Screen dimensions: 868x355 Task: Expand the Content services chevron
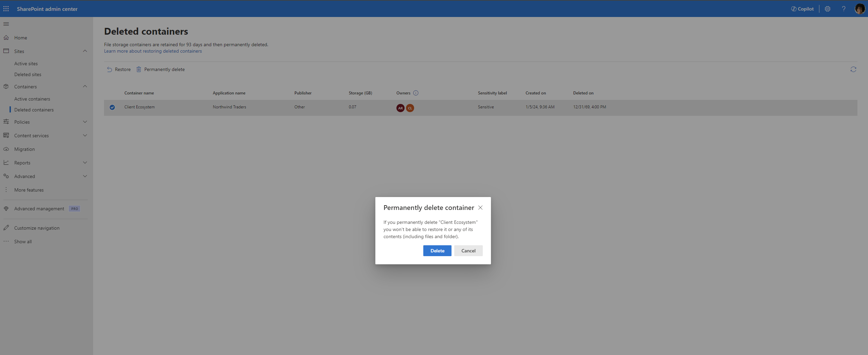click(x=85, y=135)
